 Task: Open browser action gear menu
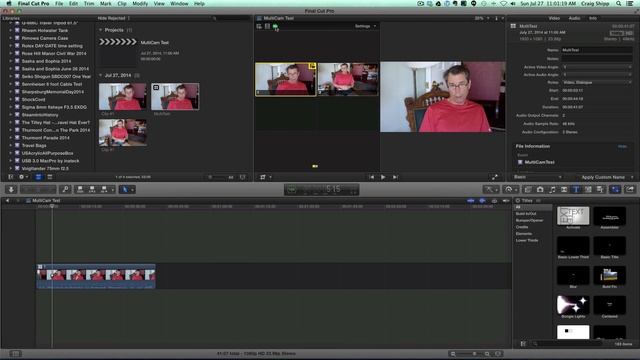tap(23, 177)
